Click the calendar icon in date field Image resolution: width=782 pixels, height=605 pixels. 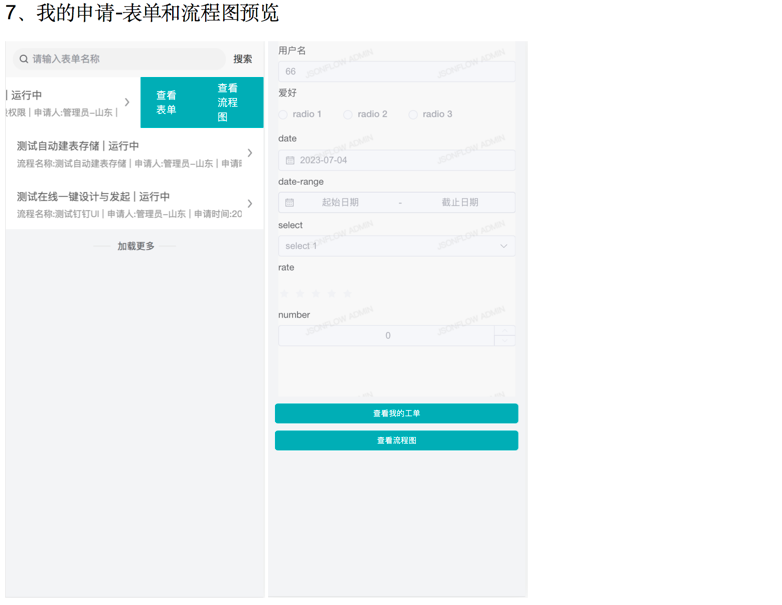pos(290,160)
